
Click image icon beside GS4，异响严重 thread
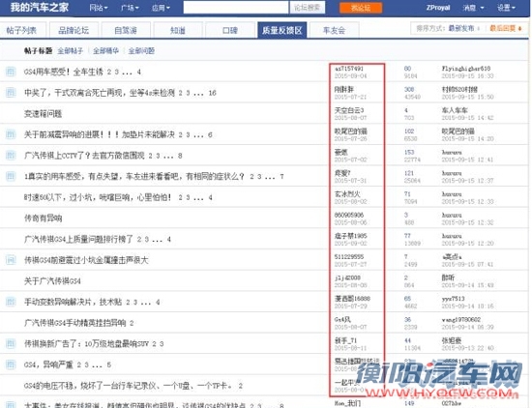pos(11,364)
